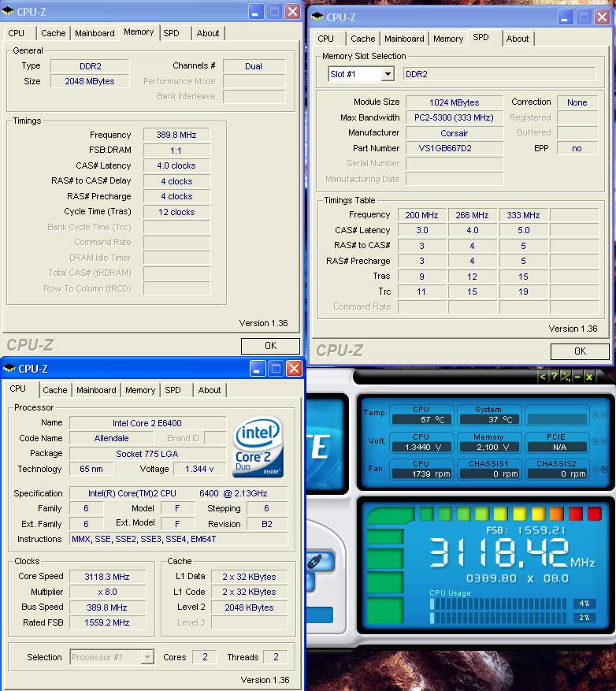Click the Corsair Manufacturer field

(455, 133)
